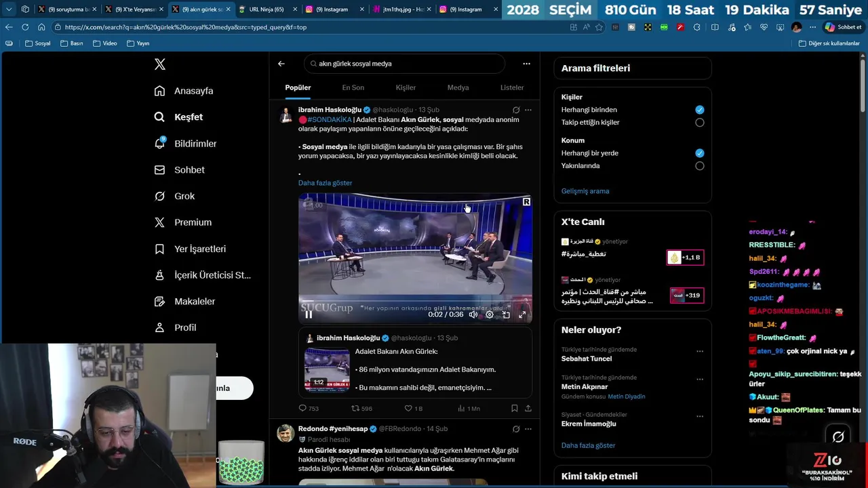Reload the page with browser refresh
Viewport: 868px width, 488px height.
click(x=25, y=27)
